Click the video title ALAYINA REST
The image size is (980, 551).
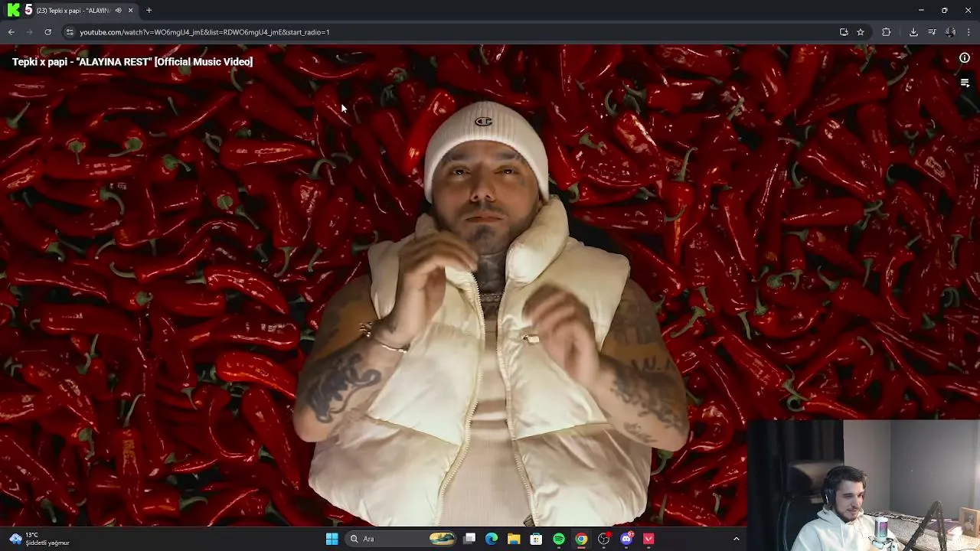coord(132,62)
